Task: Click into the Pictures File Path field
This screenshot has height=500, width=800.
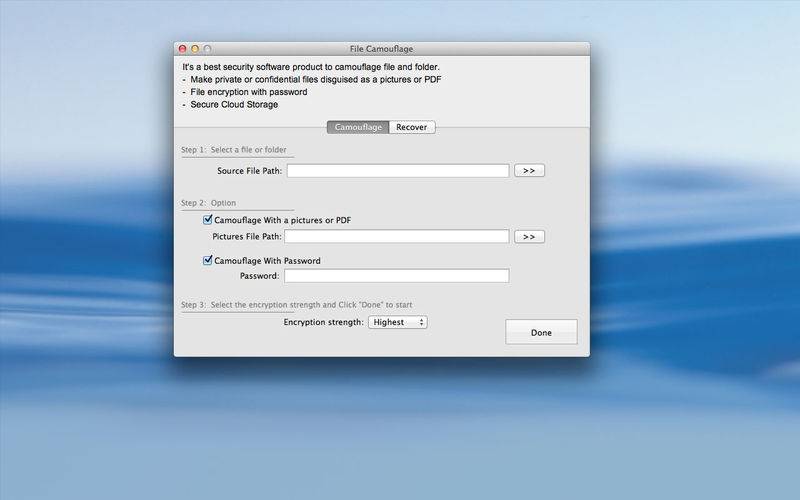Action: pos(397,237)
